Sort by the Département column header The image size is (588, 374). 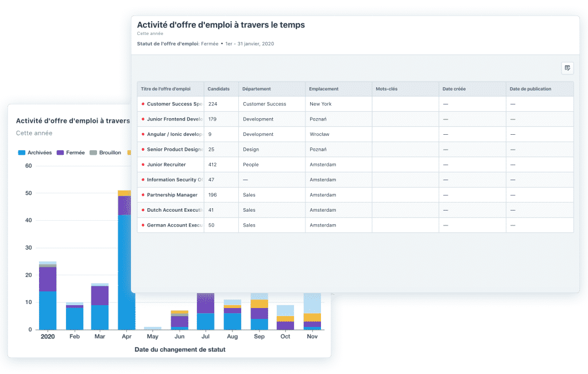coord(256,89)
